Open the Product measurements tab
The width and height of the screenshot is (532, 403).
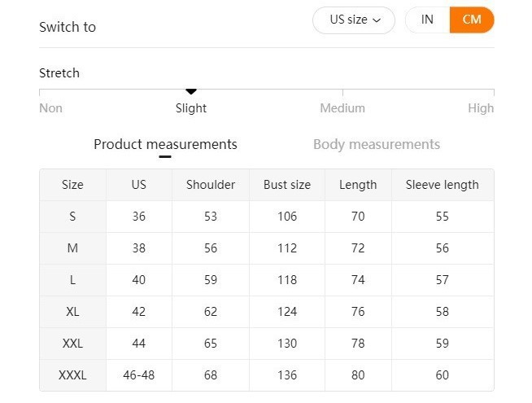[165, 145]
